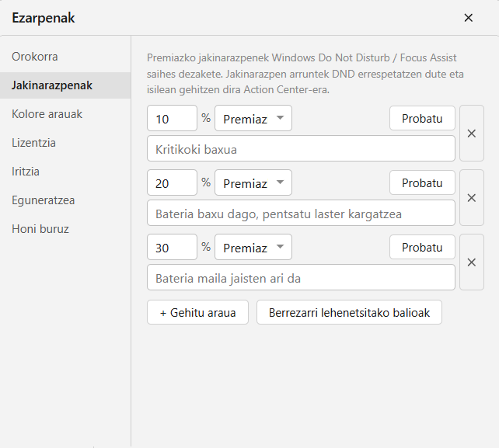Delete the 30% notification rule

click(x=472, y=262)
